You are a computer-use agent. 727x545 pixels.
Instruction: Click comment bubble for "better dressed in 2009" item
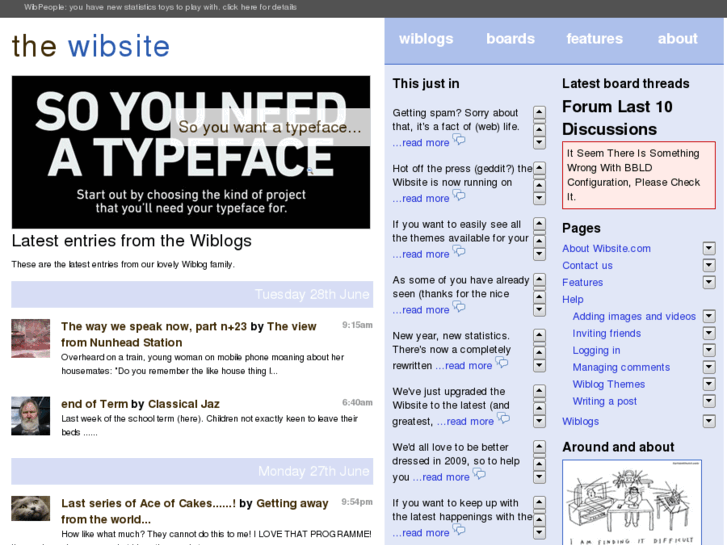click(x=479, y=474)
